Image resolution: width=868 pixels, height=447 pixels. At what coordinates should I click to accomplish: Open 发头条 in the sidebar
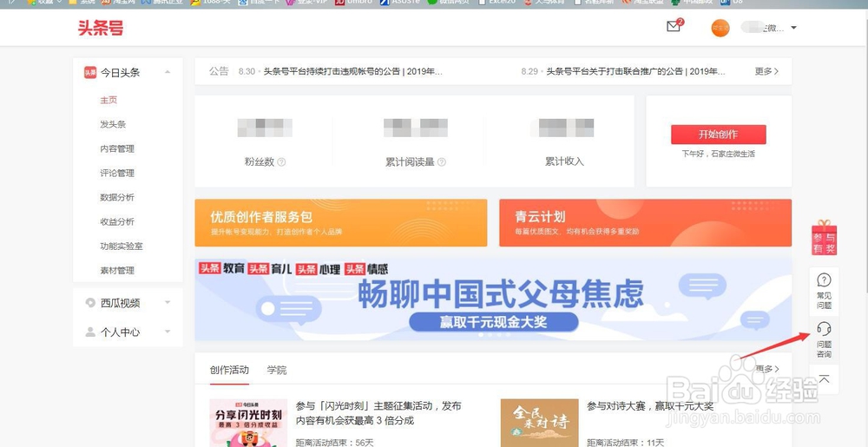[113, 124]
